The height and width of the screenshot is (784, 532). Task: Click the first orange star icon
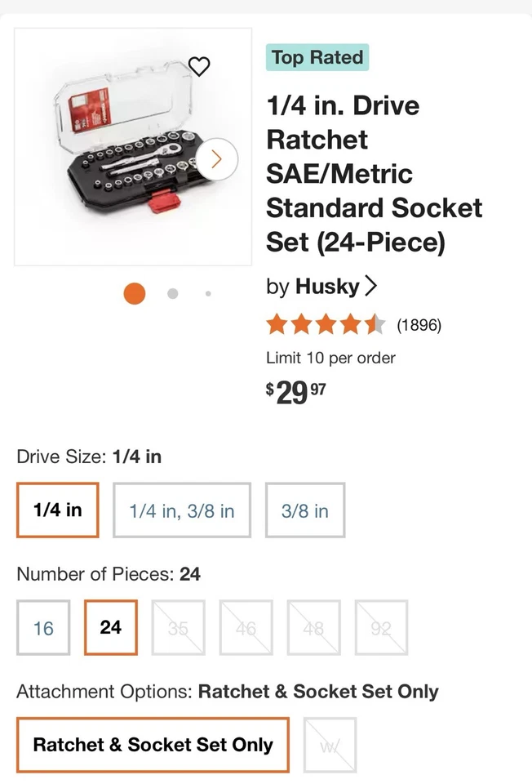coord(277,324)
